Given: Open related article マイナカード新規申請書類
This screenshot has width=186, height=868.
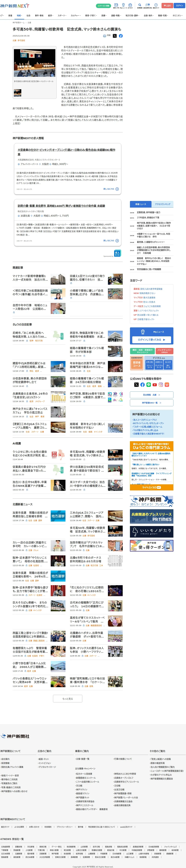Looking at the screenshot, I should (x=30, y=278).
